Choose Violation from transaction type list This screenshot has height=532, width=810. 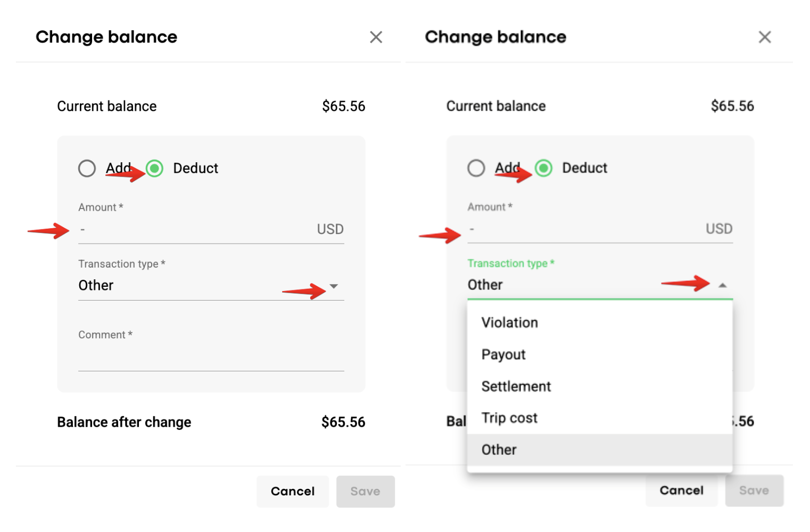509,323
